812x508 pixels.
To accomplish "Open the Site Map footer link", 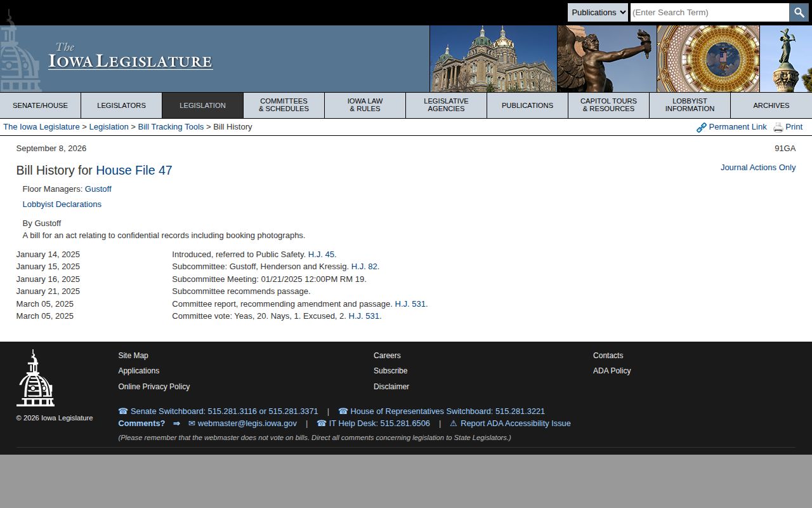I will click(x=133, y=356).
